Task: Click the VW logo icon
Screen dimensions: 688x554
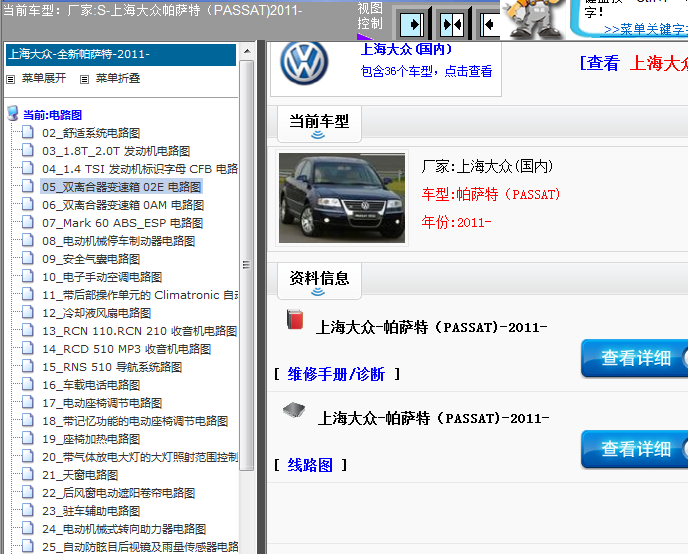Action: pyautogui.click(x=304, y=63)
